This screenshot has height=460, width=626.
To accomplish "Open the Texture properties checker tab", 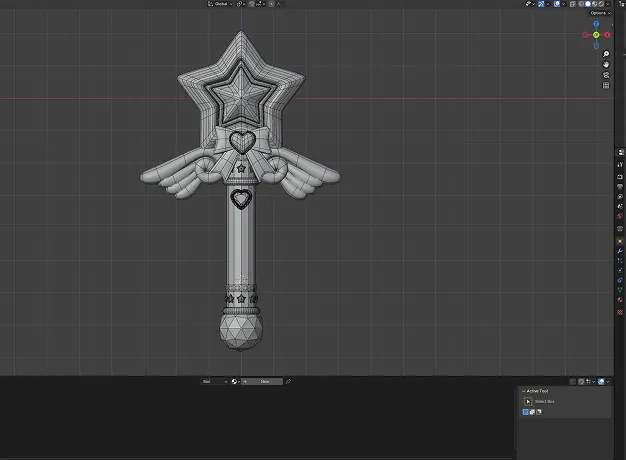I will coord(620,312).
